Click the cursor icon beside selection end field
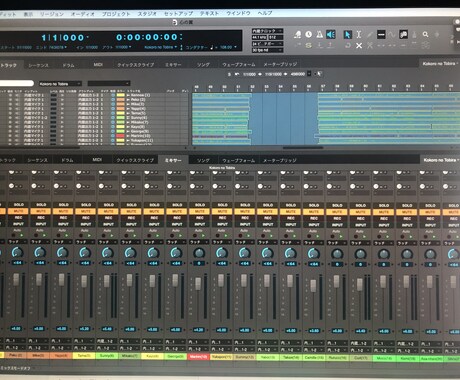The width and height of the screenshot is (460, 380). point(319,74)
